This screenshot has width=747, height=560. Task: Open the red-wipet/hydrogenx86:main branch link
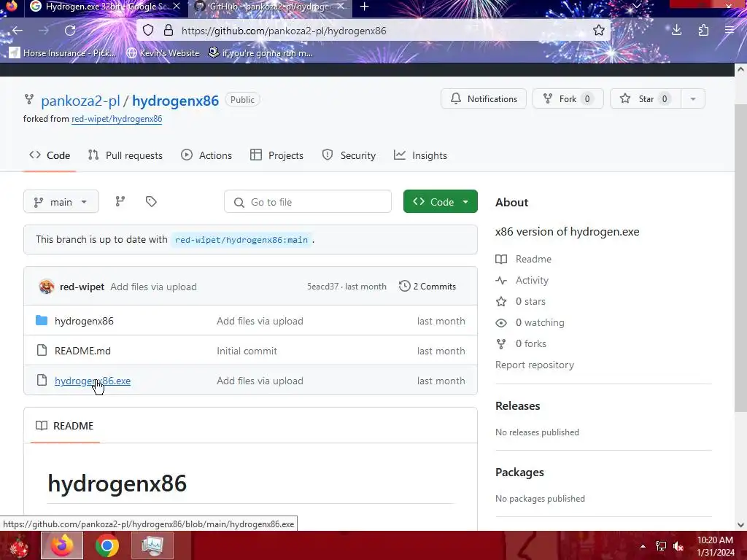click(x=241, y=240)
